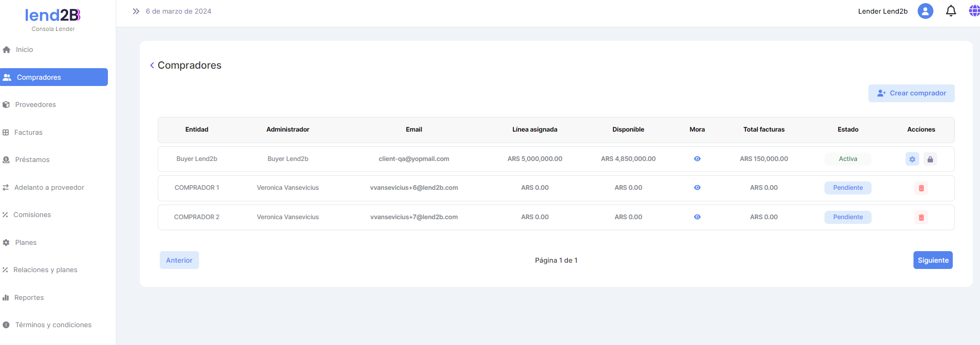Delete COMPRADOR 2 using trash icon

coord(921,218)
